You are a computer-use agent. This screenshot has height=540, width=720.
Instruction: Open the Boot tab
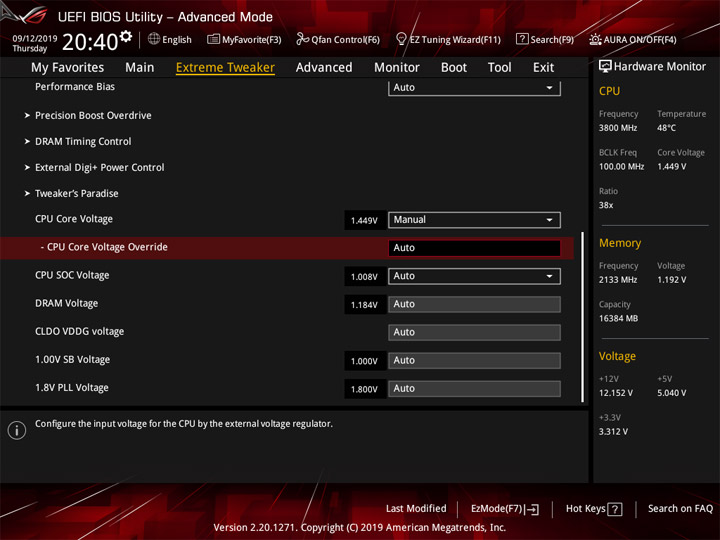[x=454, y=68]
